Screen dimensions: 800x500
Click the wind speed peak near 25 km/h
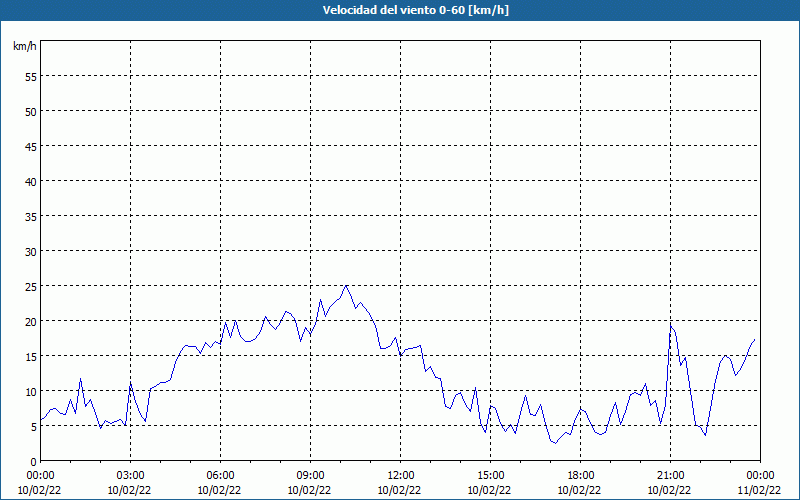[346, 286]
